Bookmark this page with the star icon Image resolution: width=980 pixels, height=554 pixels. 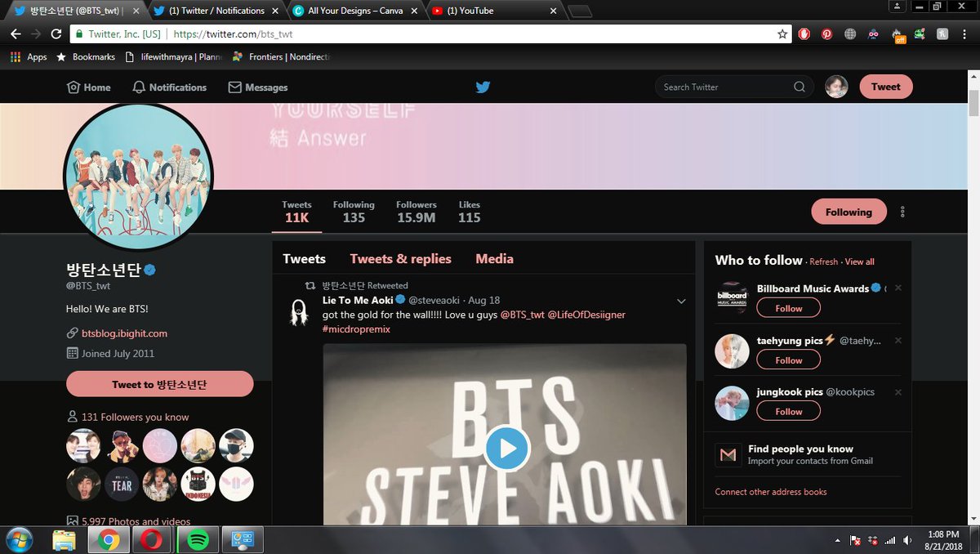click(x=782, y=34)
